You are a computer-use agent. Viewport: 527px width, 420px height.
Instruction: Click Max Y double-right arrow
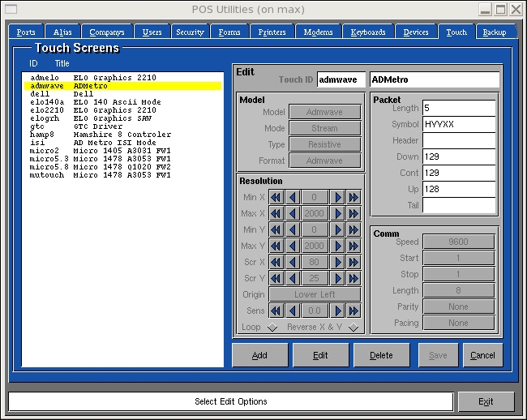coord(353,246)
